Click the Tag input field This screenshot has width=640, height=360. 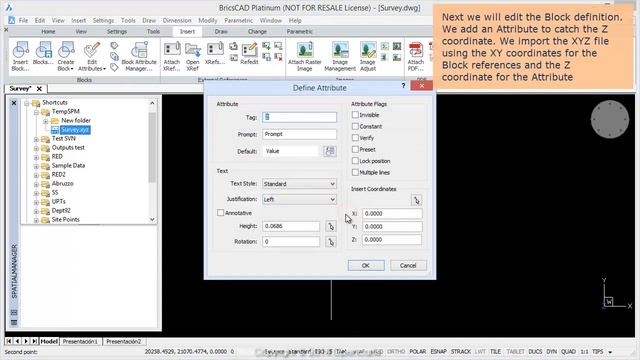(x=299, y=117)
